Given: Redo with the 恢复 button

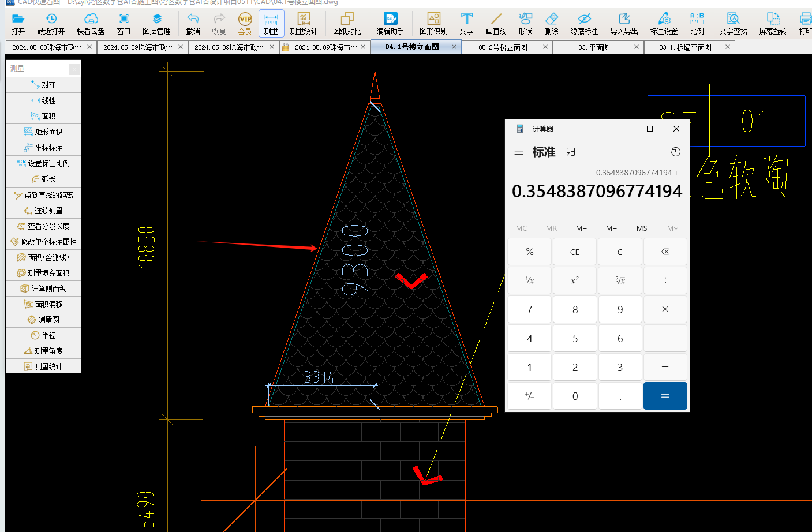Looking at the screenshot, I should tap(219, 24).
